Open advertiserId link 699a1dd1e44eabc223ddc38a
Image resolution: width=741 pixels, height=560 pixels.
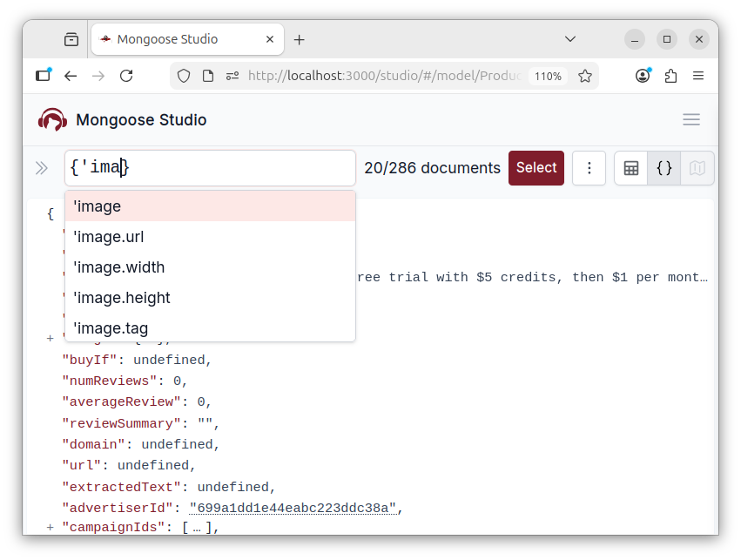click(x=293, y=508)
